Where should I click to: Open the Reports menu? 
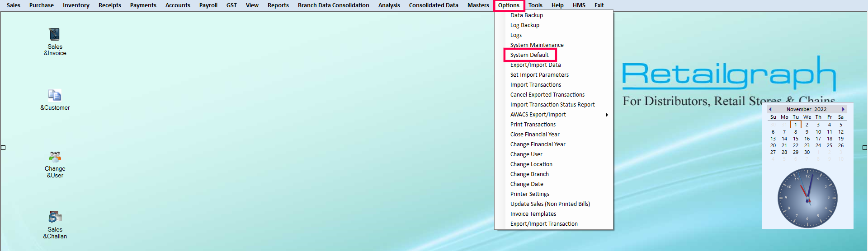click(278, 5)
